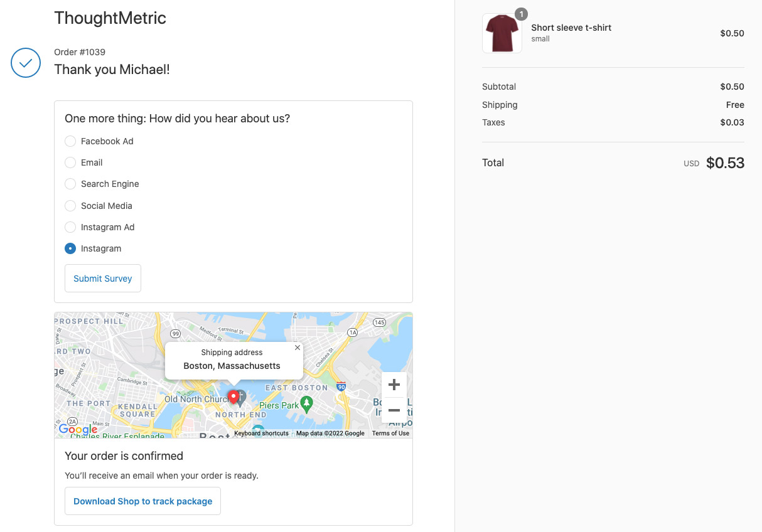Zoom in on the map with plus icon
762x532 pixels.
[x=394, y=384]
